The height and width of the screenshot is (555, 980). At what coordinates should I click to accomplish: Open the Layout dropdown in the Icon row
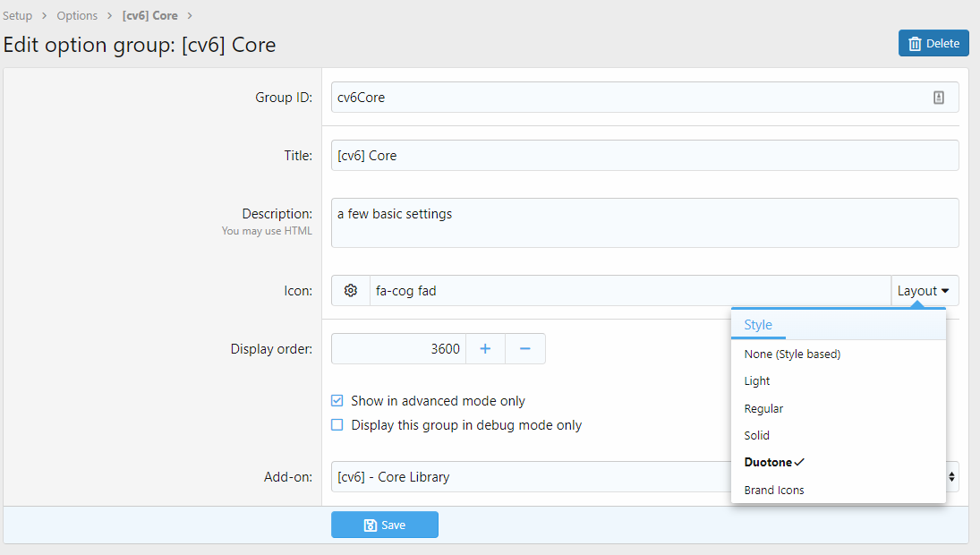pos(924,291)
